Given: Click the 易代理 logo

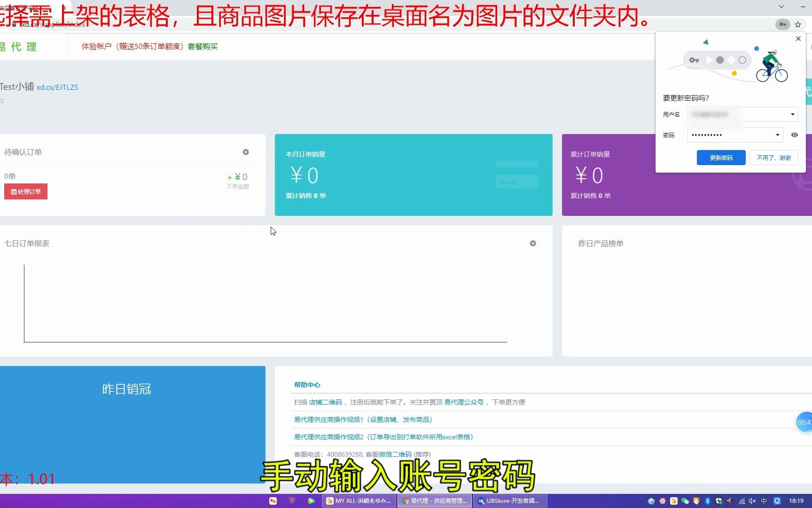Looking at the screenshot, I should [20, 47].
